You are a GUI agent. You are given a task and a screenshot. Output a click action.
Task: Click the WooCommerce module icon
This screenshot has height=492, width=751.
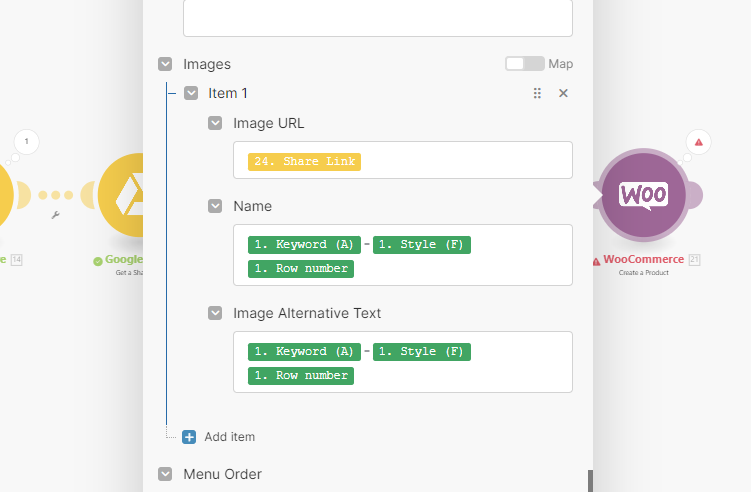coord(645,195)
